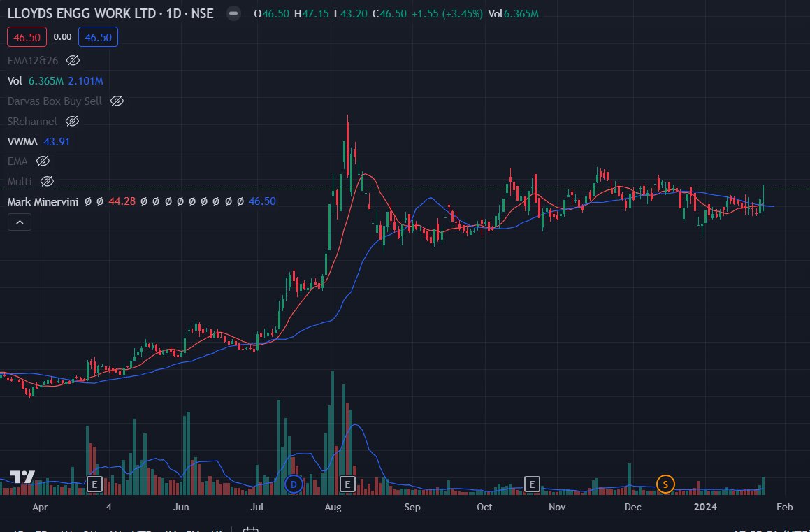Click the 'Dec' label on time axis

click(x=632, y=508)
